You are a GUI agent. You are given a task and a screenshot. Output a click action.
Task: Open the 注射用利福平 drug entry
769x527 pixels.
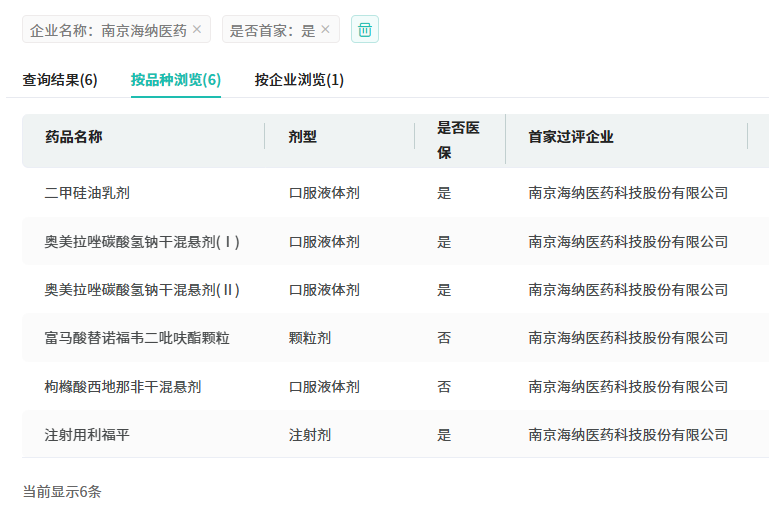coord(87,435)
